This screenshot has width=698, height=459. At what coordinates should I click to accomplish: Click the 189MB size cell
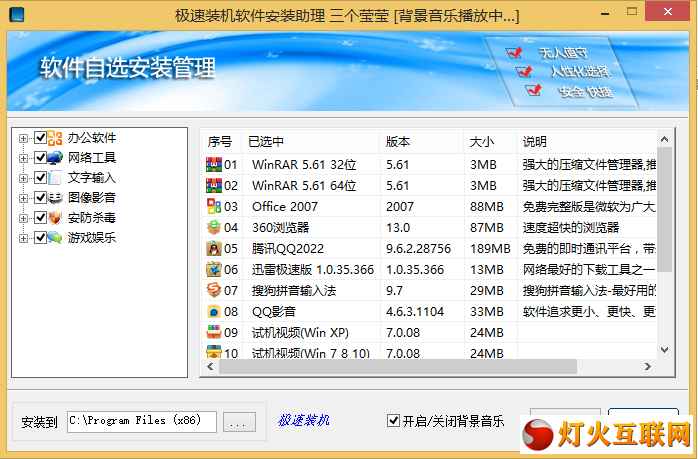click(490, 248)
